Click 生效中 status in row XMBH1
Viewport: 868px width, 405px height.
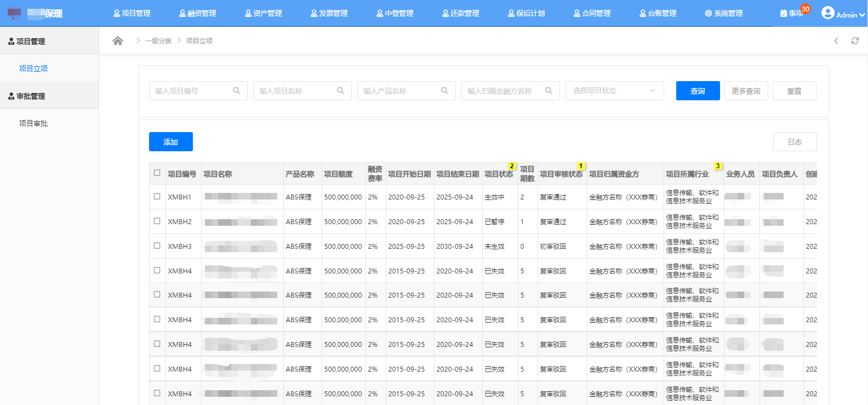click(x=494, y=197)
